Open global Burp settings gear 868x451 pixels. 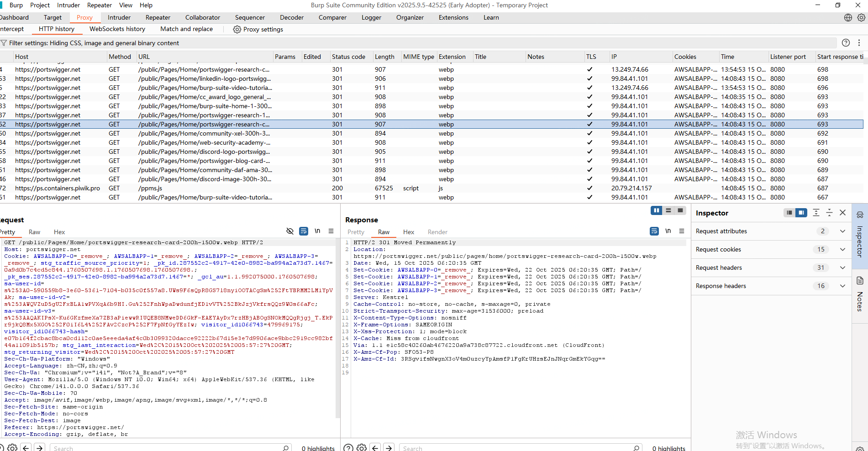click(x=861, y=17)
